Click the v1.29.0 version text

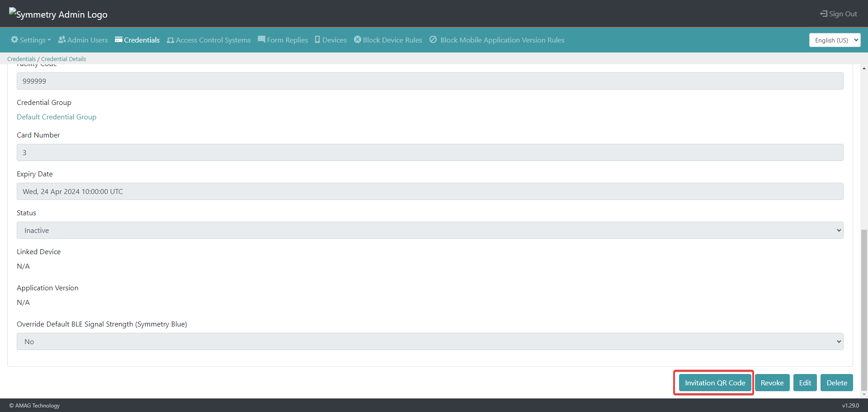(850, 405)
